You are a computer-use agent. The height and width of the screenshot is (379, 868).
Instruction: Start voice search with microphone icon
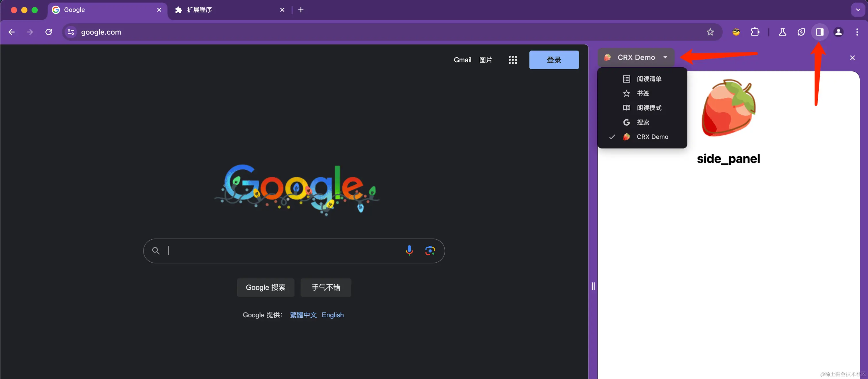click(409, 251)
